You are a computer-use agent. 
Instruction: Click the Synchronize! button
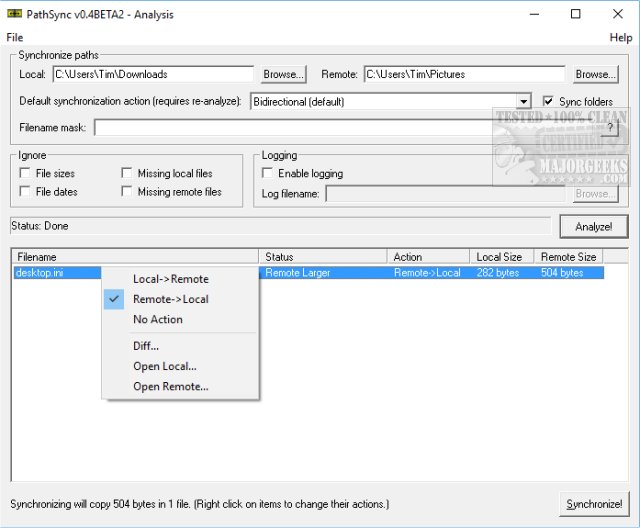click(x=594, y=504)
